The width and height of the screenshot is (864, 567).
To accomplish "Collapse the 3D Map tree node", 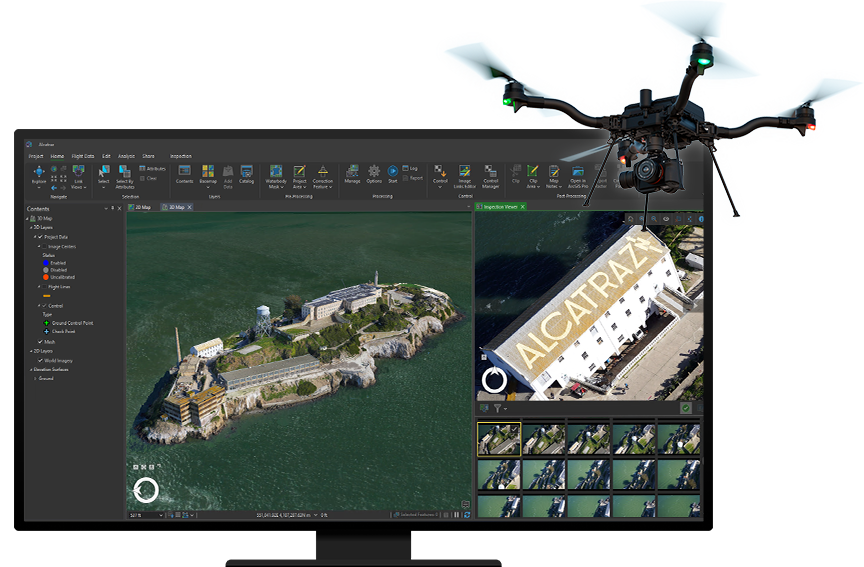I will click(27, 219).
